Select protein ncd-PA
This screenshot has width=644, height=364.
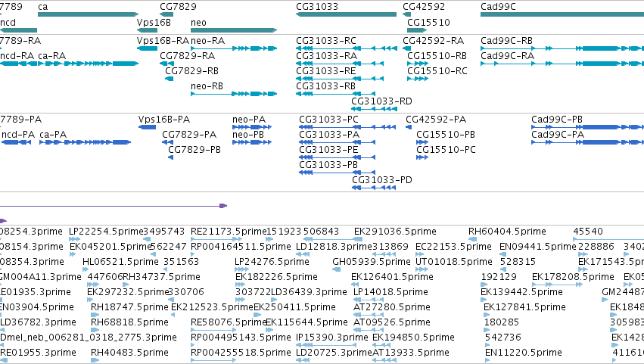(x=17, y=142)
